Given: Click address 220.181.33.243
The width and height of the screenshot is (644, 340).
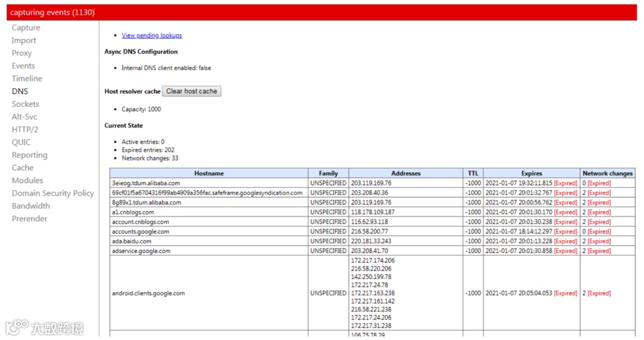Looking at the screenshot, I should click(371, 241).
